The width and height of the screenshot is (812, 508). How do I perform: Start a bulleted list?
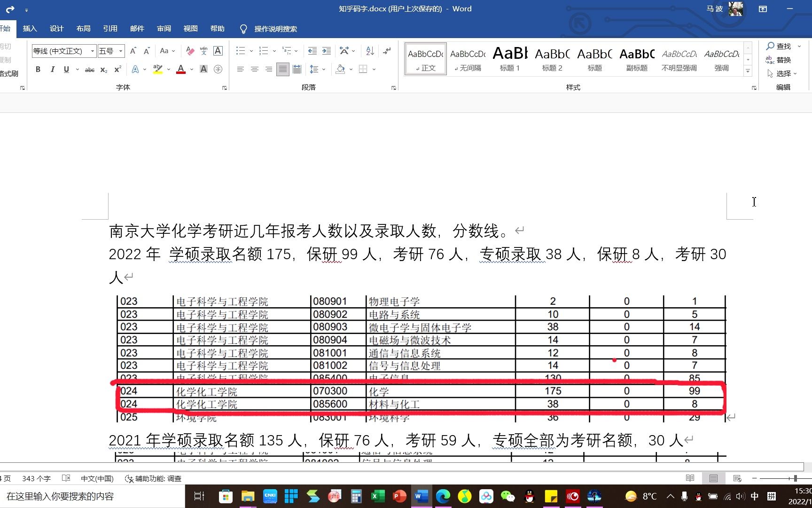click(x=241, y=51)
